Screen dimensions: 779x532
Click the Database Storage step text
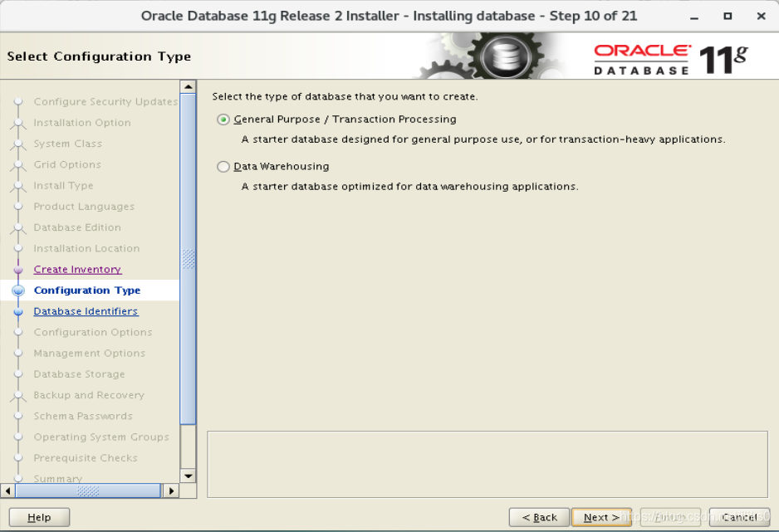point(80,374)
